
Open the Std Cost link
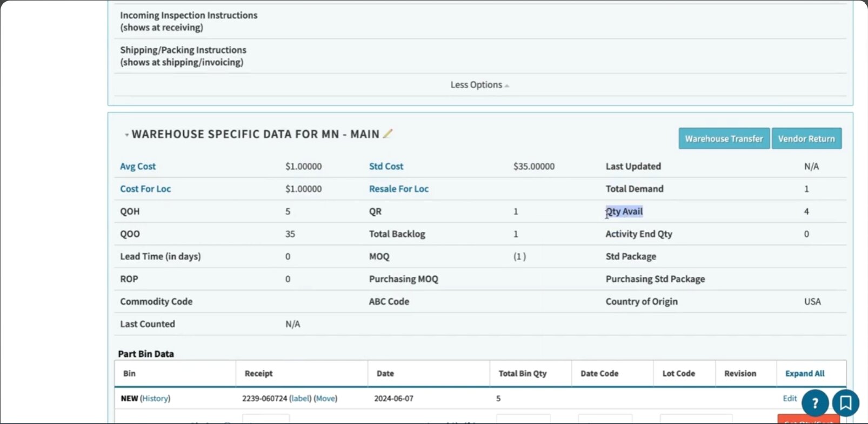point(386,167)
